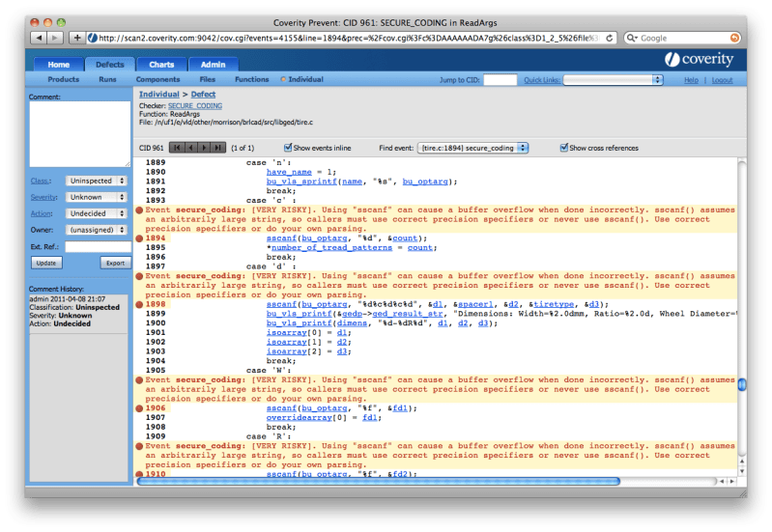The image size is (772, 532).
Task: Switch to the Defects tab
Action: [110, 65]
